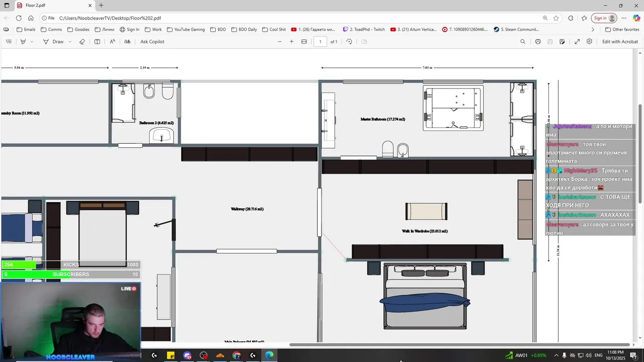Add this page to favorites star
The image size is (644, 362).
556,18
